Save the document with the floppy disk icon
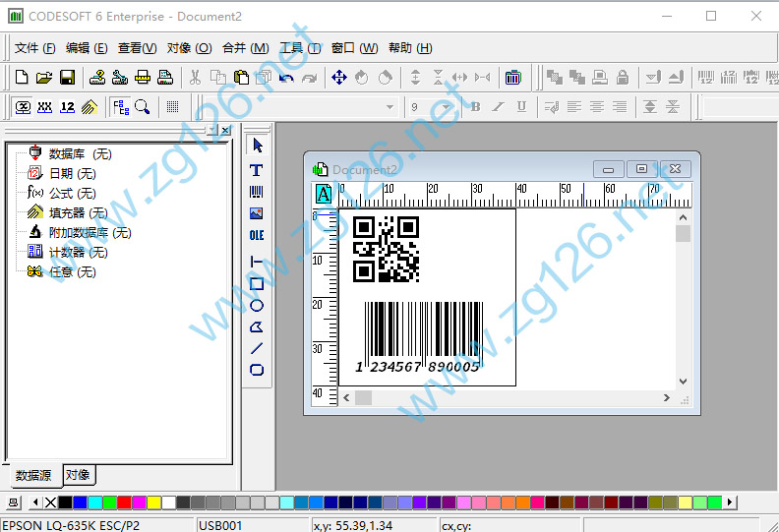The height and width of the screenshot is (532, 779). tap(67, 77)
